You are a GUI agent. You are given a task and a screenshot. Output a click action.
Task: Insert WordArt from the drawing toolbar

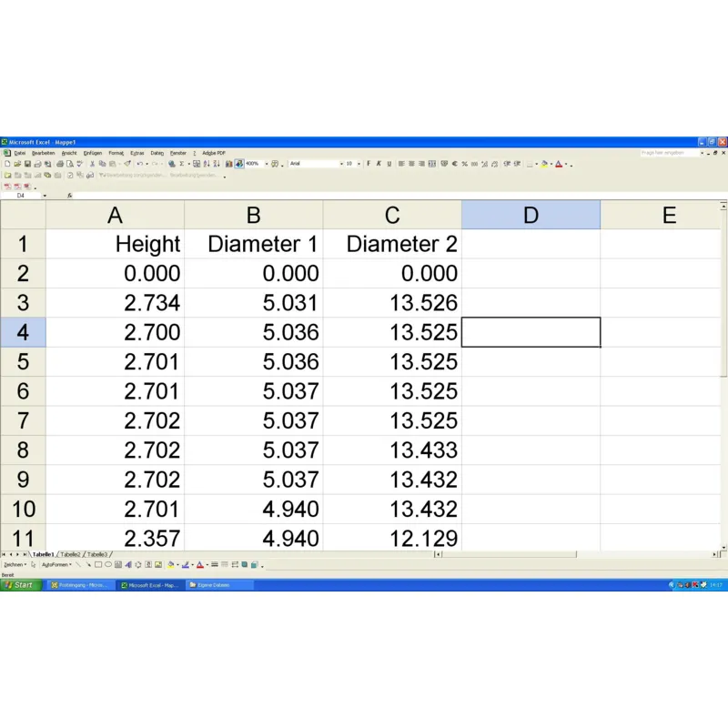[128, 564]
